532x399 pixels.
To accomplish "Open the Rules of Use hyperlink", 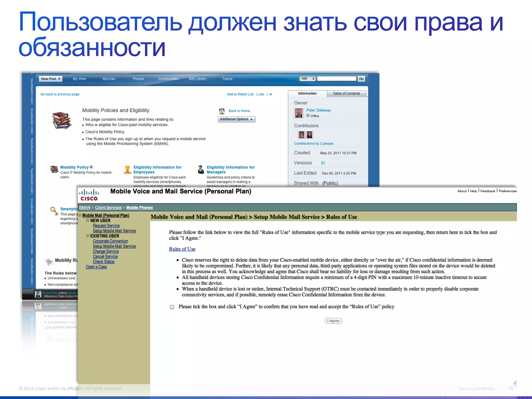I will (x=182, y=249).
